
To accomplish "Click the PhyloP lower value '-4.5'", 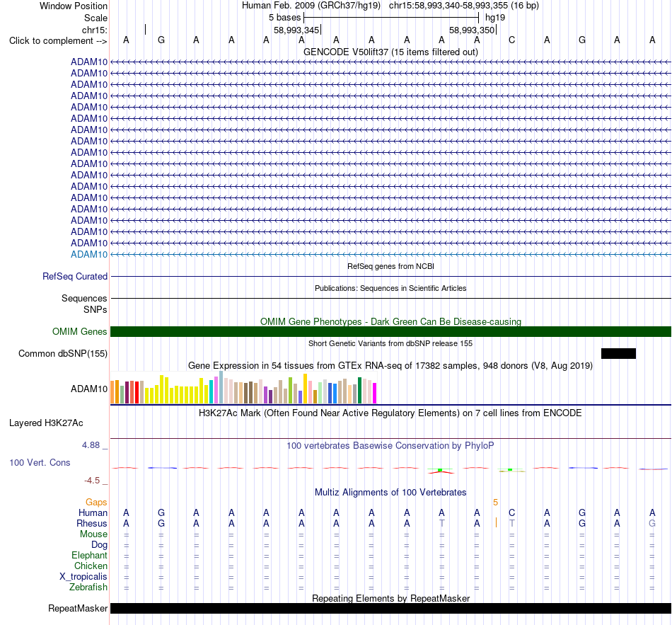I will point(92,480).
